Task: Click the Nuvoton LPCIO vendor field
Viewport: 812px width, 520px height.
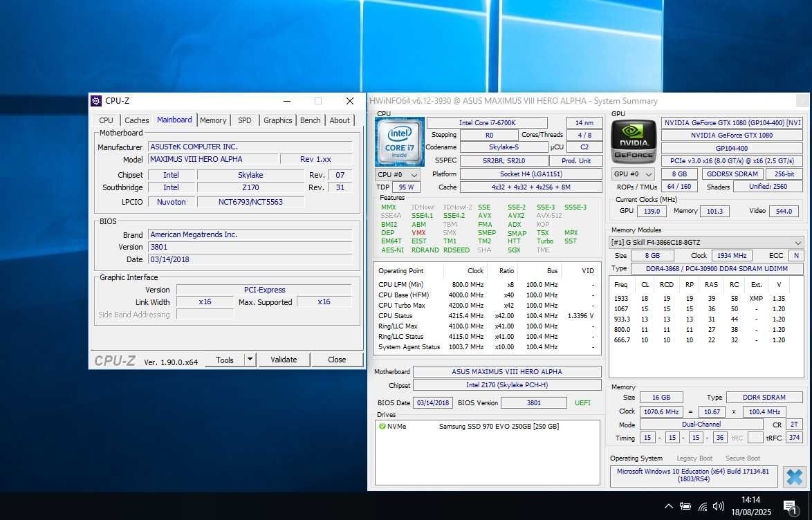Action: 172,202
